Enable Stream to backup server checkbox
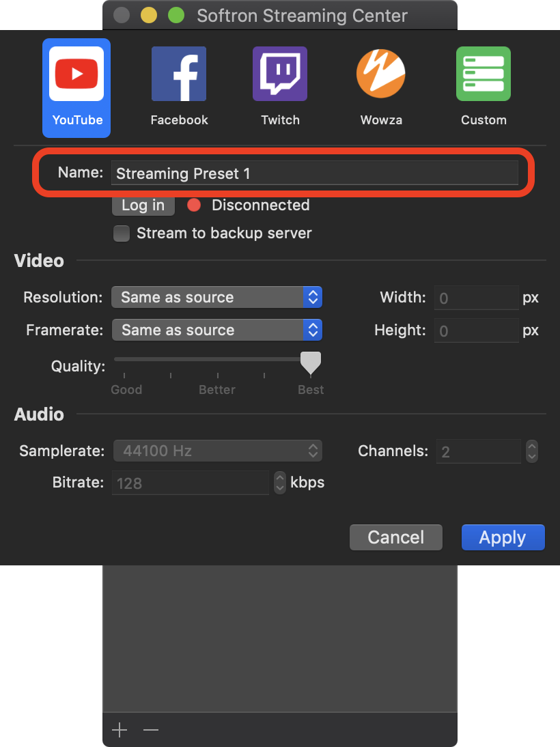Viewport: 560px width, 747px height. pos(122,234)
